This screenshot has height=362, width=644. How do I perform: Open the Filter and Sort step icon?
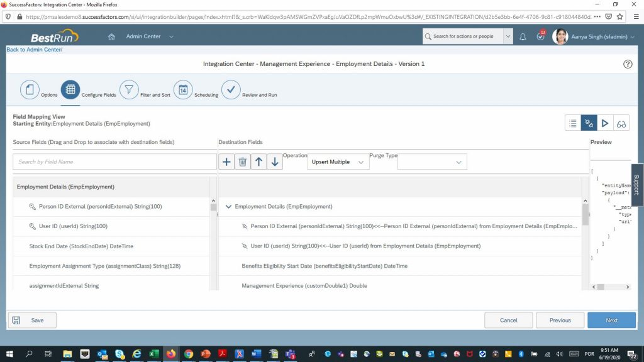pos(129,89)
